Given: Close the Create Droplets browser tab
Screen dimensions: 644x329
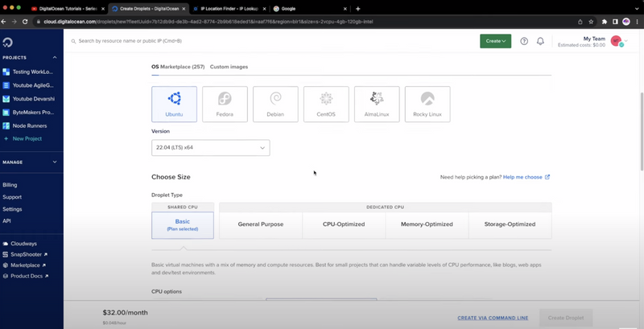Looking at the screenshot, I should [184, 9].
